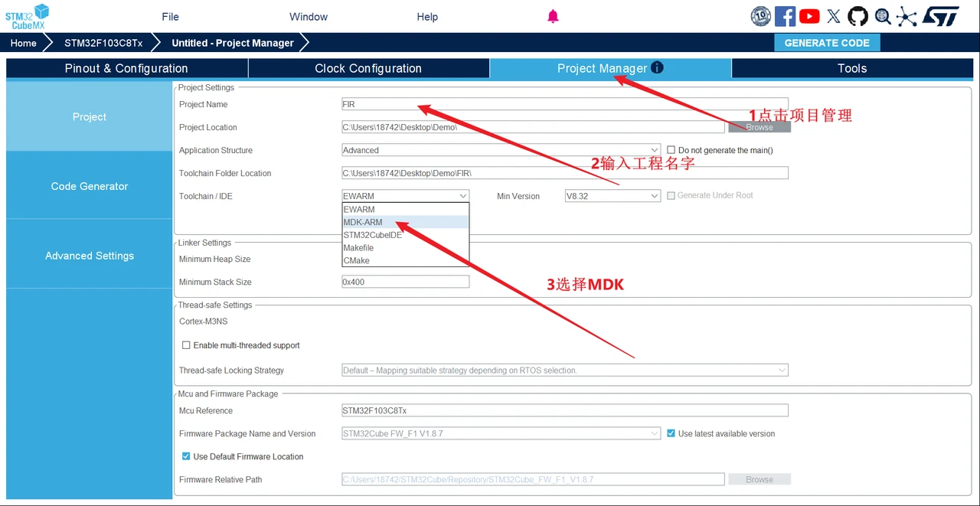
Task: Uncheck Use latest available version
Action: 671,433
